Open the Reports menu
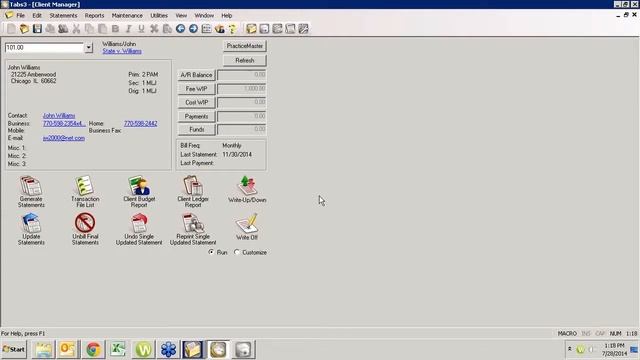 tap(94, 16)
